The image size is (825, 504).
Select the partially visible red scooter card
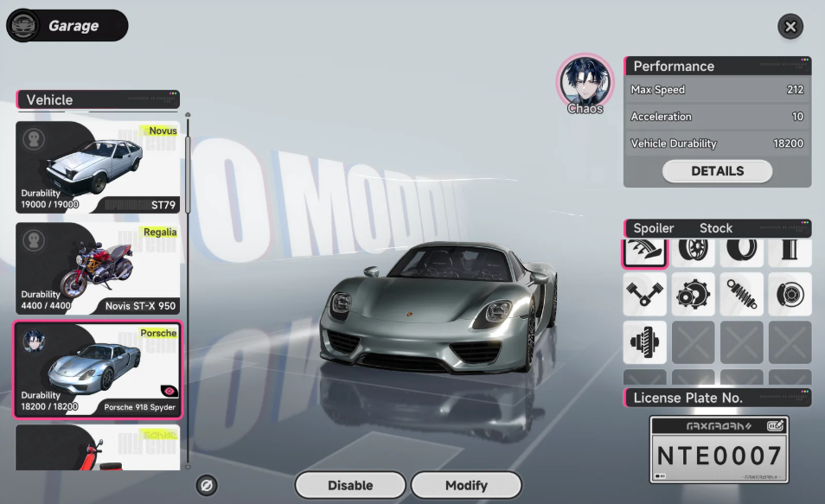98,447
